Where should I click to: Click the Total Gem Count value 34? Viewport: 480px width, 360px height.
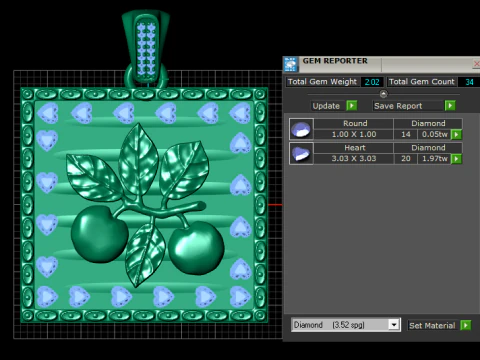tap(469, 82)
